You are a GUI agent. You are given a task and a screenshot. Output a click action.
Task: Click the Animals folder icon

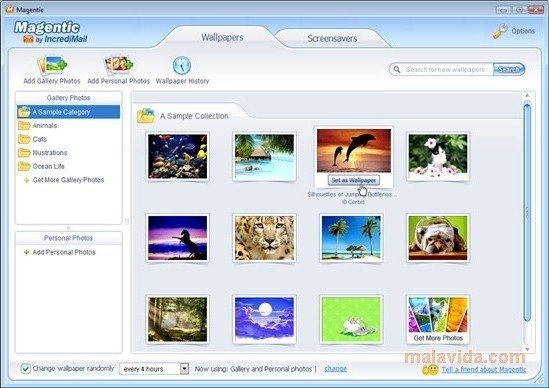tap(24, 125)
